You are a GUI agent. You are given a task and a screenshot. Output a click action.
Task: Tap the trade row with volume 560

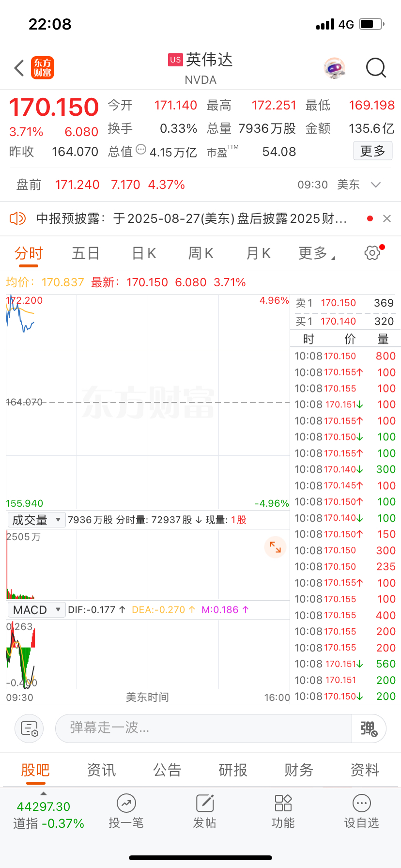(x=345, y=664)
